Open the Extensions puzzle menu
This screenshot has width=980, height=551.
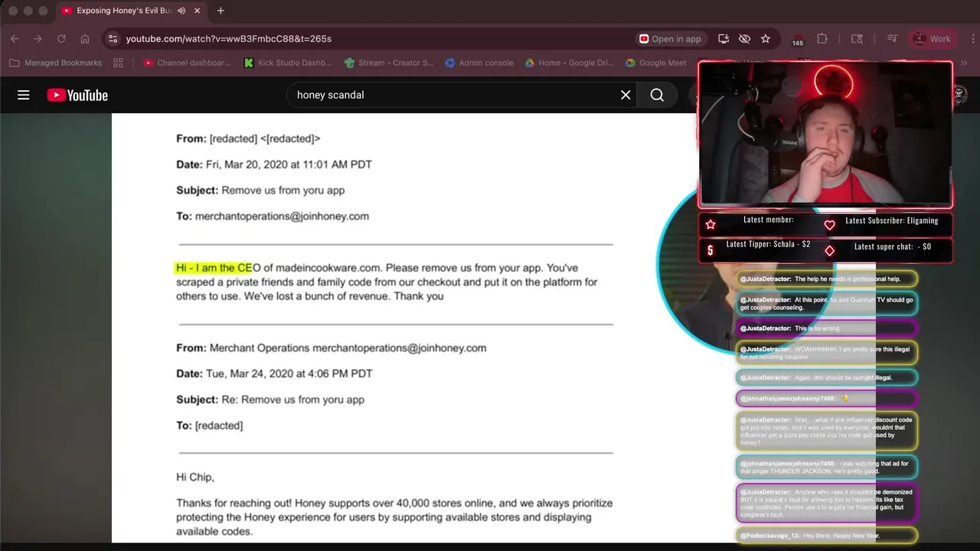coord(822,38)
